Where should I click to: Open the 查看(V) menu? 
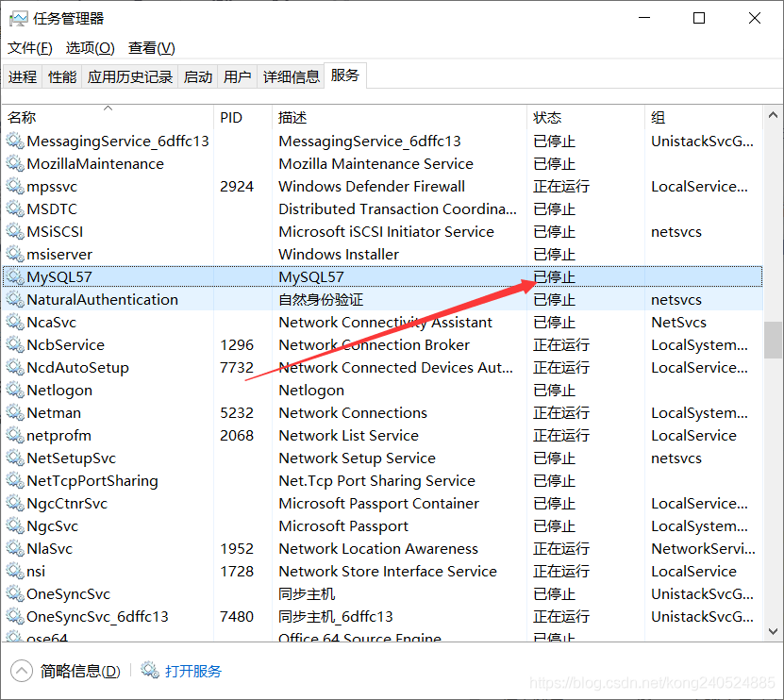tap(152, 48)
